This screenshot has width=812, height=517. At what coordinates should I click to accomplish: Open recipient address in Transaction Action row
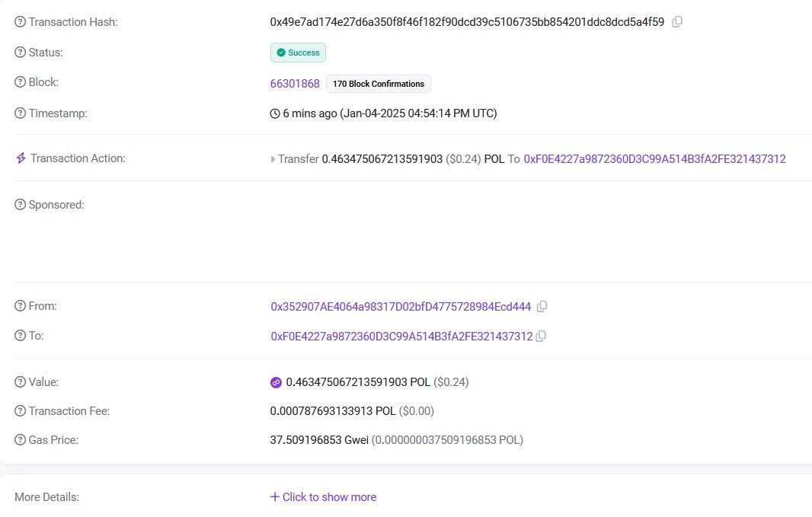(654, 159)
